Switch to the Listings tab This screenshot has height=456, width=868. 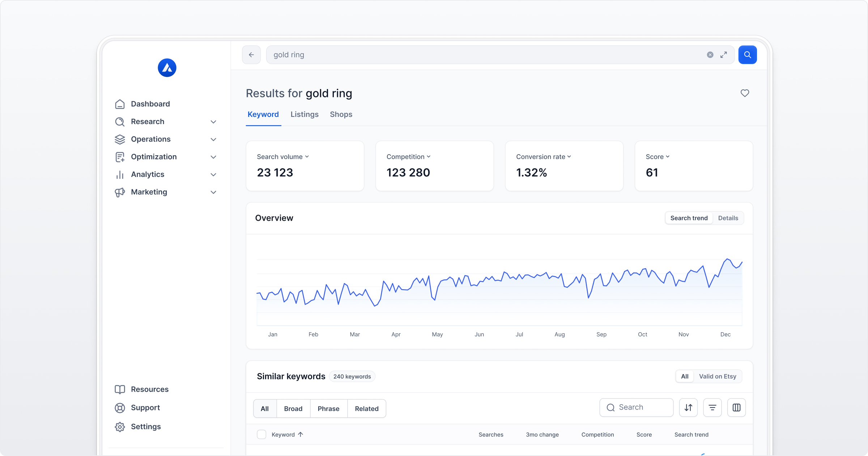tap(304, 114)
